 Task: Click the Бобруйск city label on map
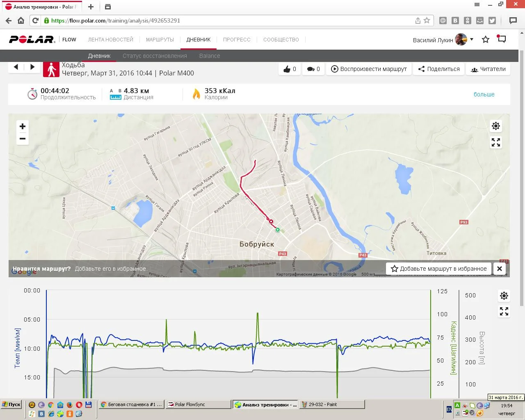tap(257, 244)
